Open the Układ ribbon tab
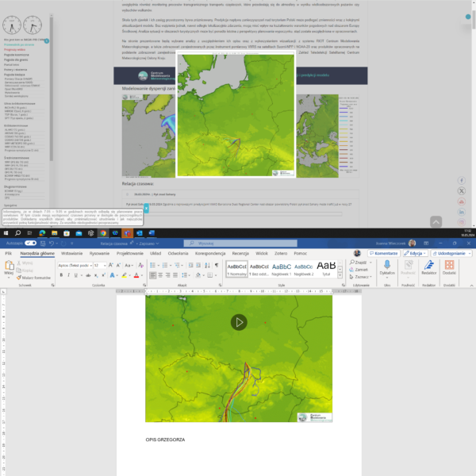The image size is (476, 476). pyautogui.click(x=155, y=253)
